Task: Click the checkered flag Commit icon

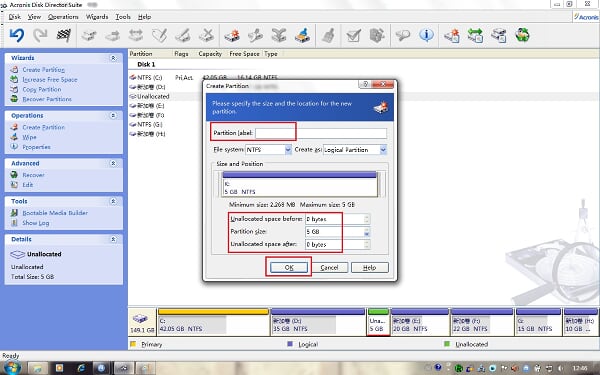Action: [64, 35]
